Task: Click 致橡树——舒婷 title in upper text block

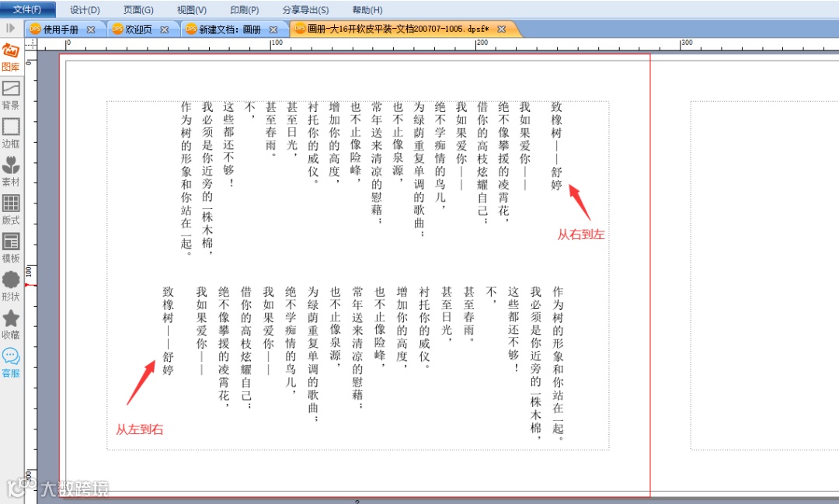Action: (x=556, y=146)
